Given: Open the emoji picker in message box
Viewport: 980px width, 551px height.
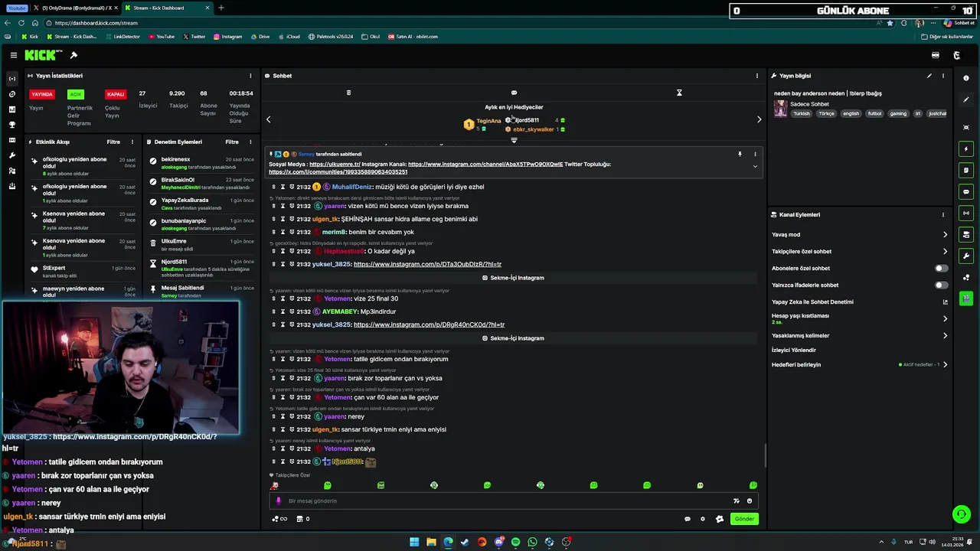Looking at the screenshot, I should click(750, 500).
